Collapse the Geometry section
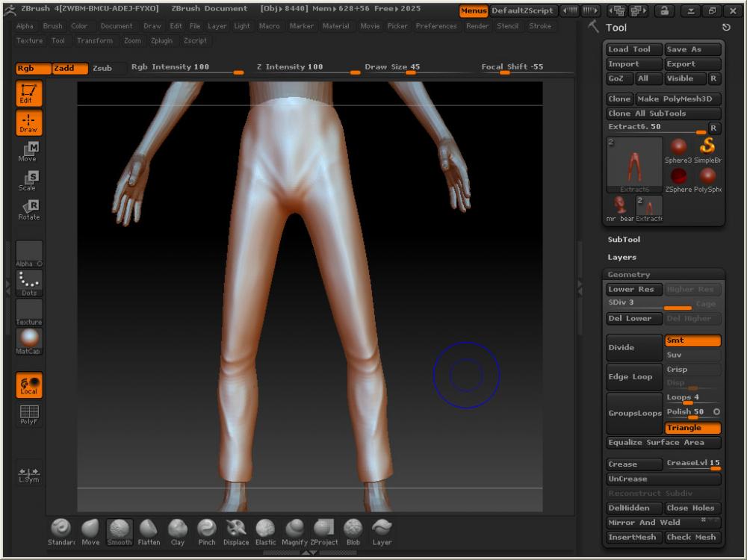Image resolution: width=747 pixels, height=560 pixels. click(628, 275)
